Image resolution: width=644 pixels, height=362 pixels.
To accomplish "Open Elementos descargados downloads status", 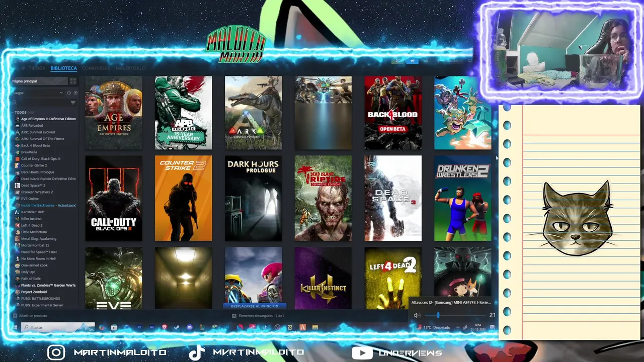I will (262, 316).
